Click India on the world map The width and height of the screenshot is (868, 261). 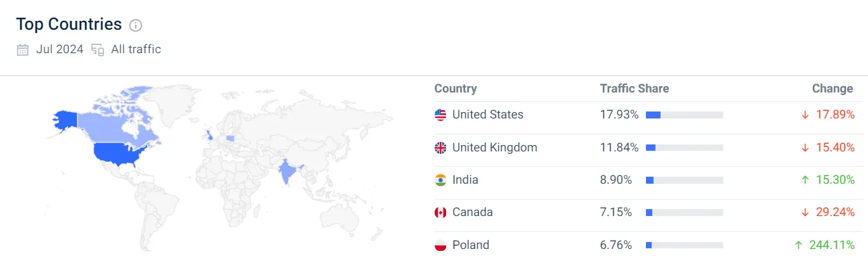pyautogui.click(x=287, y=171)
